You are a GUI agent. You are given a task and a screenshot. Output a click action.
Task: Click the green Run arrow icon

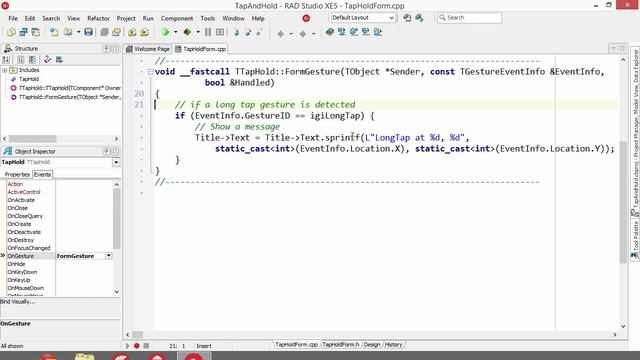[x=165, y=32]
